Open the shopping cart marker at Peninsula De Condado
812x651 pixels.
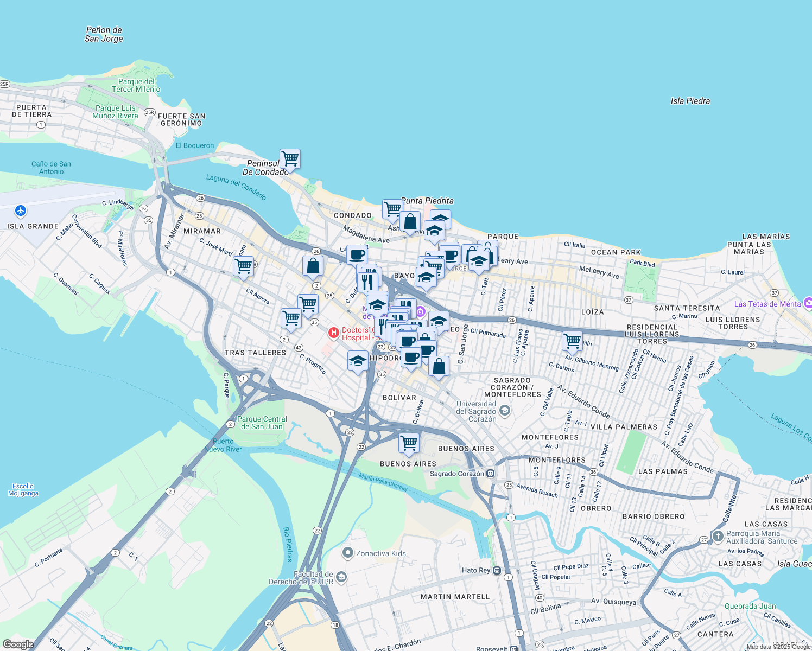click(x=290, y=159)
